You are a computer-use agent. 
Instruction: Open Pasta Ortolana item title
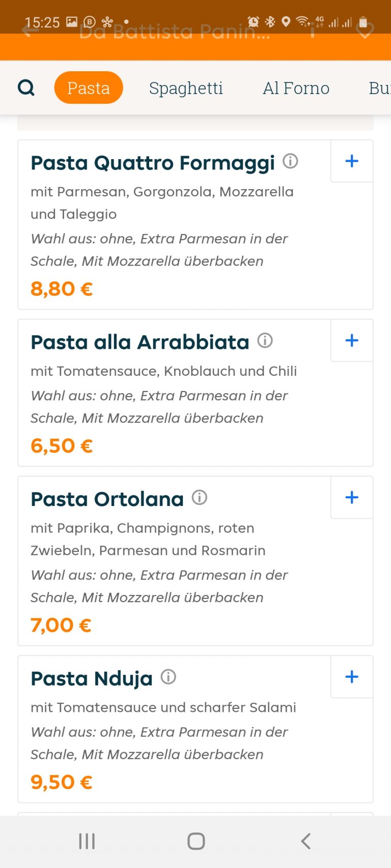click(107, 499)
